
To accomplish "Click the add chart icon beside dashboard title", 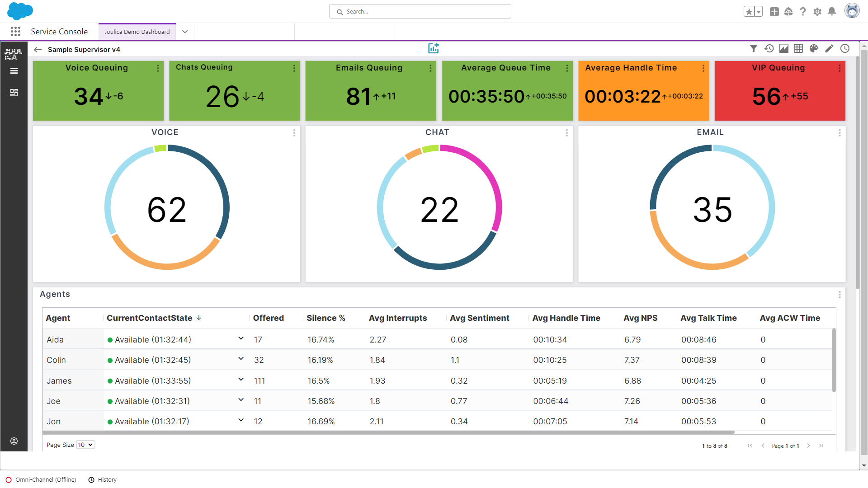I will [434, 48].
